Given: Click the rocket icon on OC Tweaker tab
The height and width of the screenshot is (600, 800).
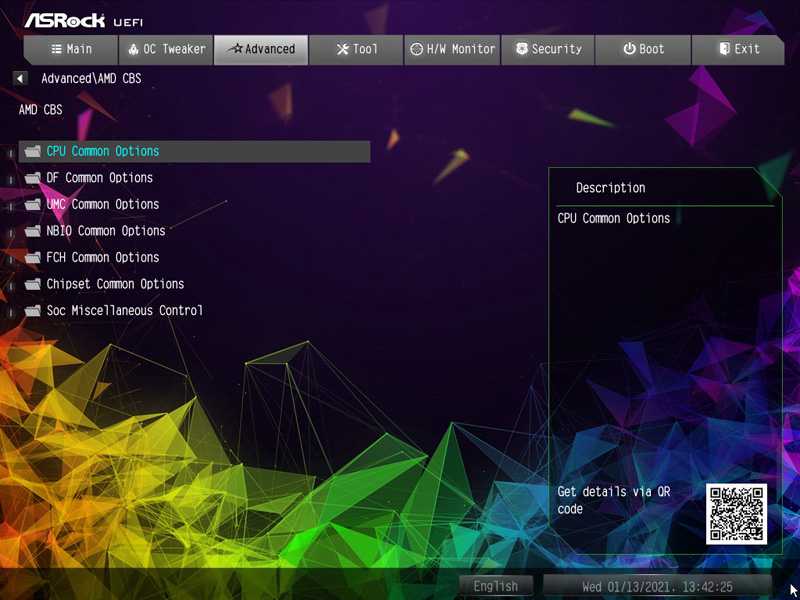Looking at the screenshot, I should [133, 49].
